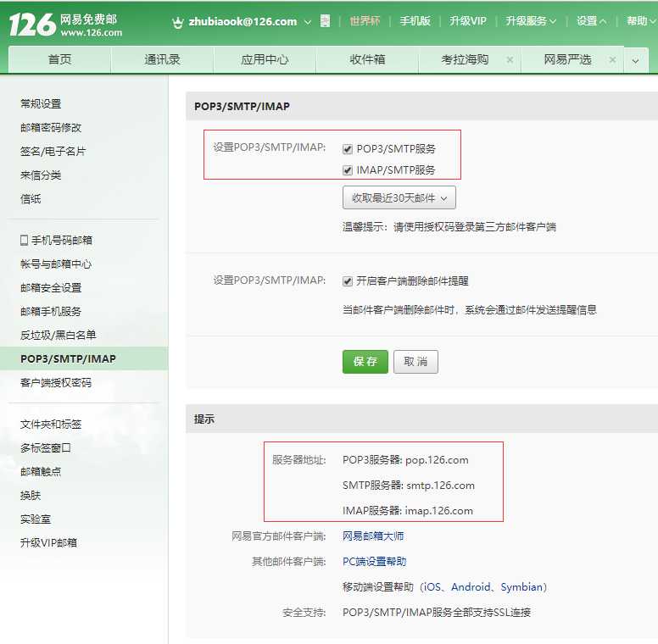Click the pop.126.com server address text
Screen dimensions: 658x644
tap(437, 460)
